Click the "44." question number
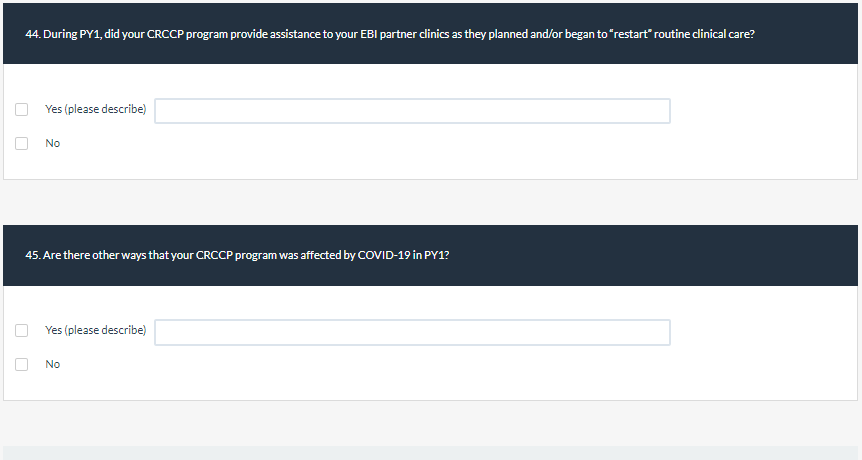This screenshot has height=460, width=862. tap(33, 34)
